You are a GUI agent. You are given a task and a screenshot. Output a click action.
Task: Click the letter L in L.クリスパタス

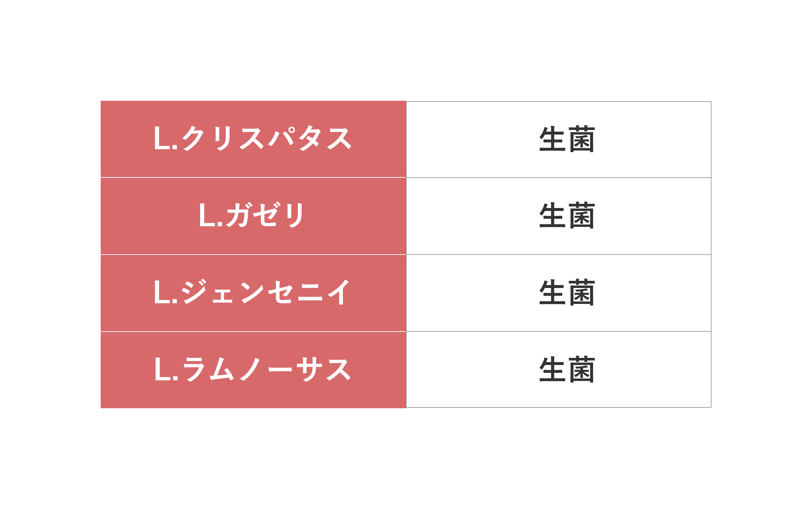[162, 138]
